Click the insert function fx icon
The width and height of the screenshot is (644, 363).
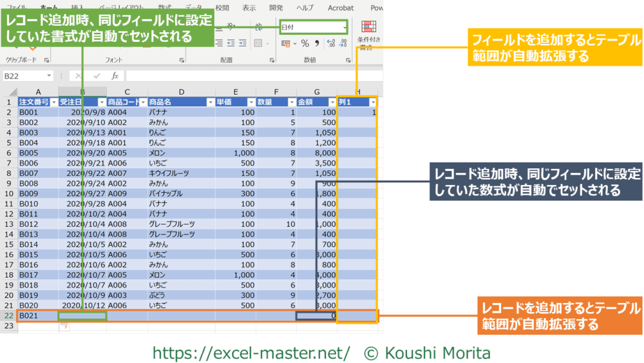(115, 75)
